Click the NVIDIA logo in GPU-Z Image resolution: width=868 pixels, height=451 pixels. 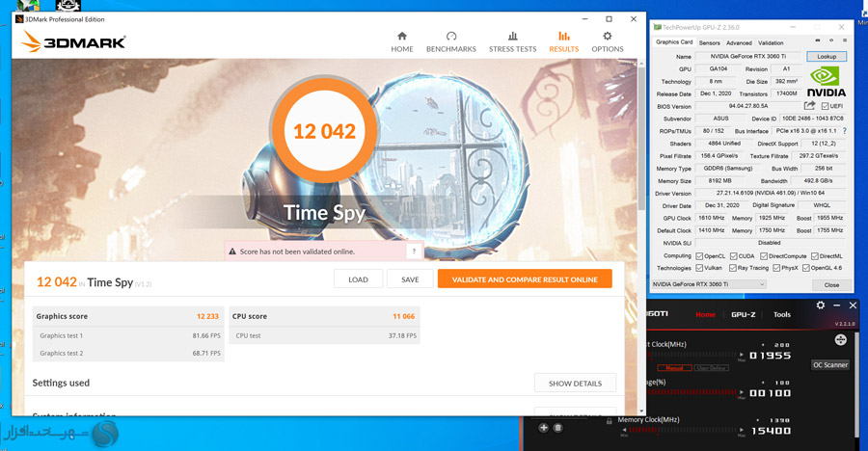826,82
